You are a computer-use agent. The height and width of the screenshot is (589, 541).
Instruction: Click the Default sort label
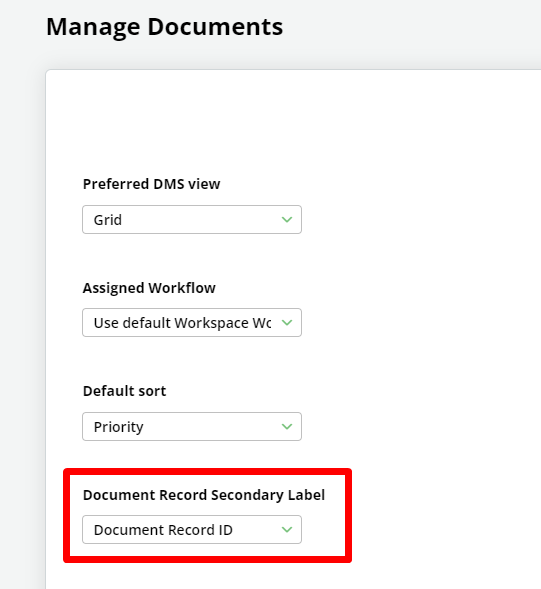pos(124,391)
